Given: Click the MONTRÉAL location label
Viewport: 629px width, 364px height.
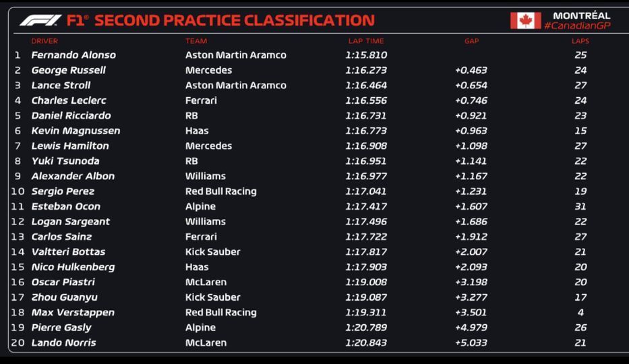Looking at the screenshot, I should pyautogui.click(x=581, y=15).
